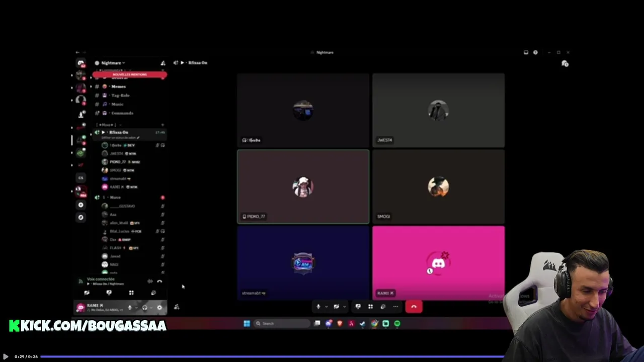Select user Bilal_Lucius in Move channel

pyautogui.click(x=133, y=231)
